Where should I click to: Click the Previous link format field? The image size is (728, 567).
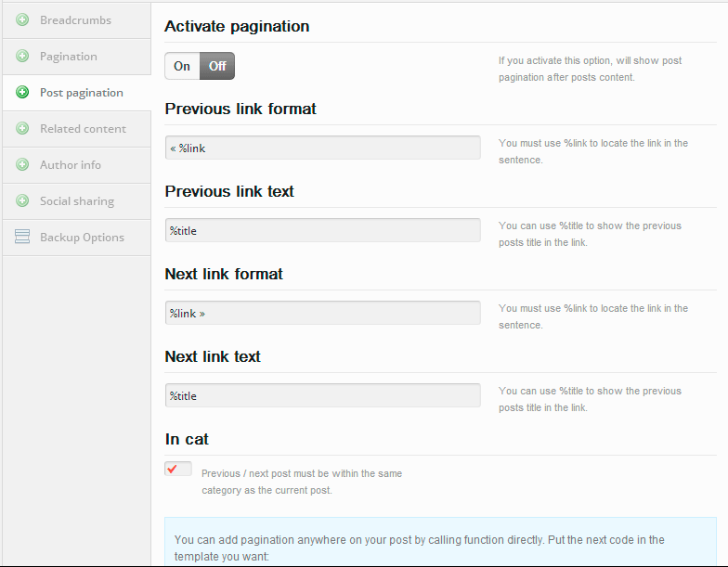click(x=323, y=148)
